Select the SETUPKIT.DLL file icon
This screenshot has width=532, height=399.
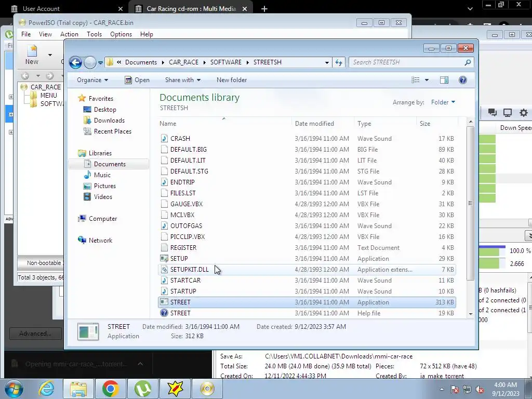pos(164,270)
